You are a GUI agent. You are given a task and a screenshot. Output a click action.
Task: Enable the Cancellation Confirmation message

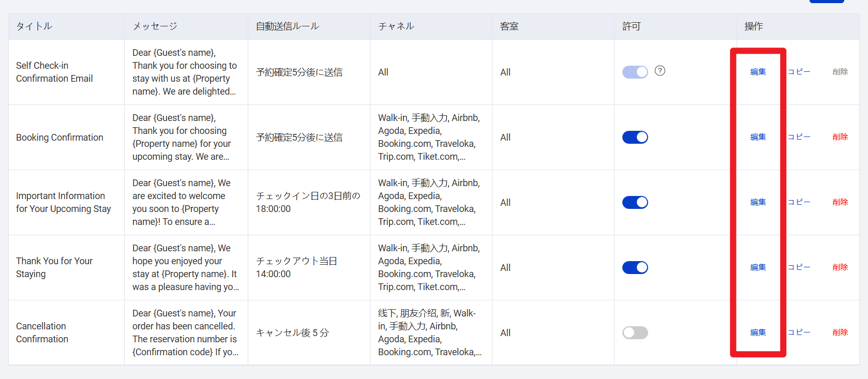(x=635, y=332)
